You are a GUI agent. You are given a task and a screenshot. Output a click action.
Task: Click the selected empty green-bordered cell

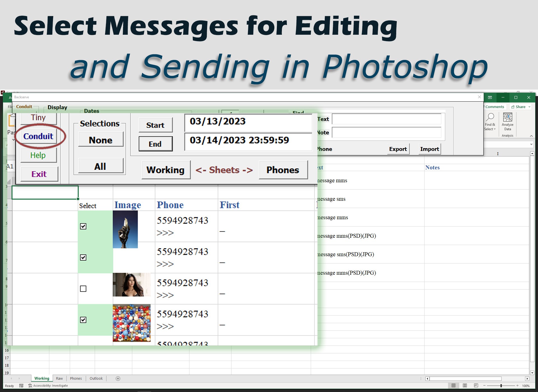click(45, 192)
